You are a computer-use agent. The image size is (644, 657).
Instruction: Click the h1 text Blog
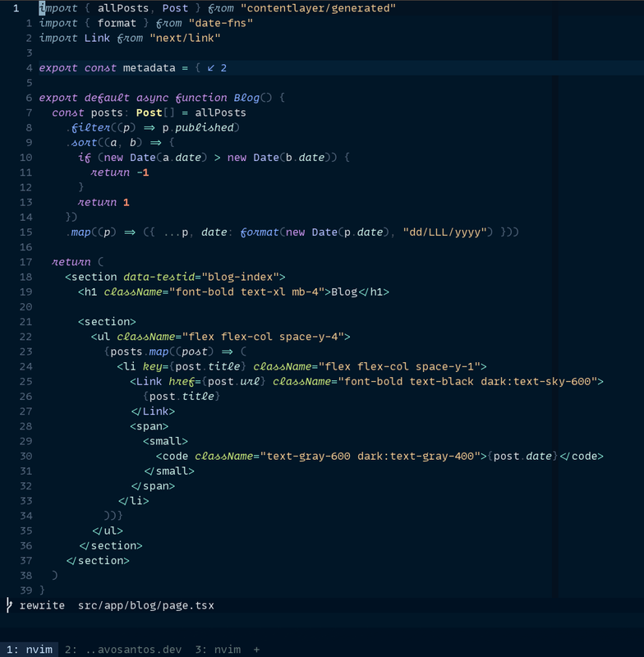pos(344,292)
